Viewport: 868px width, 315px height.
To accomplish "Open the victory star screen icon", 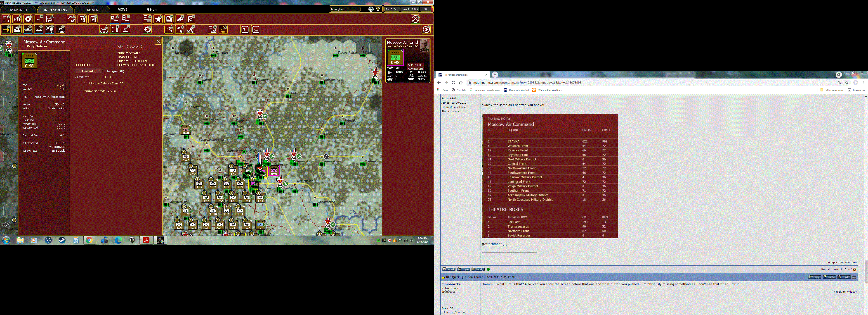I will coord(158,19).
